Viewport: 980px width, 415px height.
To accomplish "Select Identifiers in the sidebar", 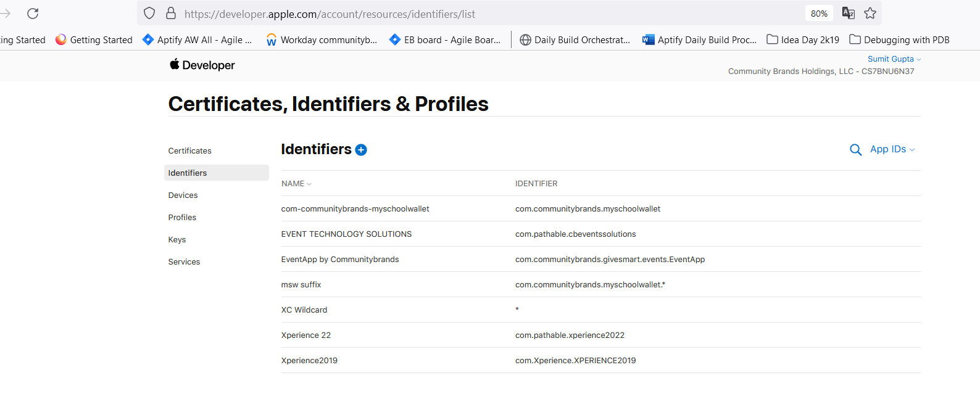I will (x=217, y=173).
